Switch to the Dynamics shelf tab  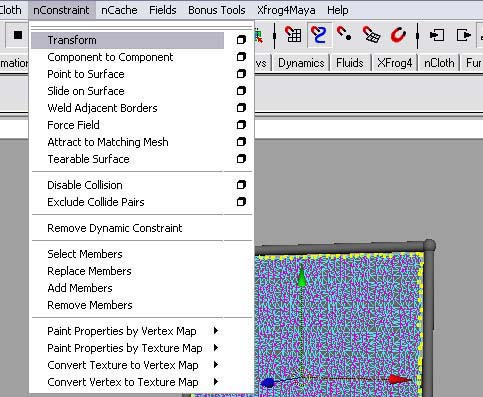(301, 63)
